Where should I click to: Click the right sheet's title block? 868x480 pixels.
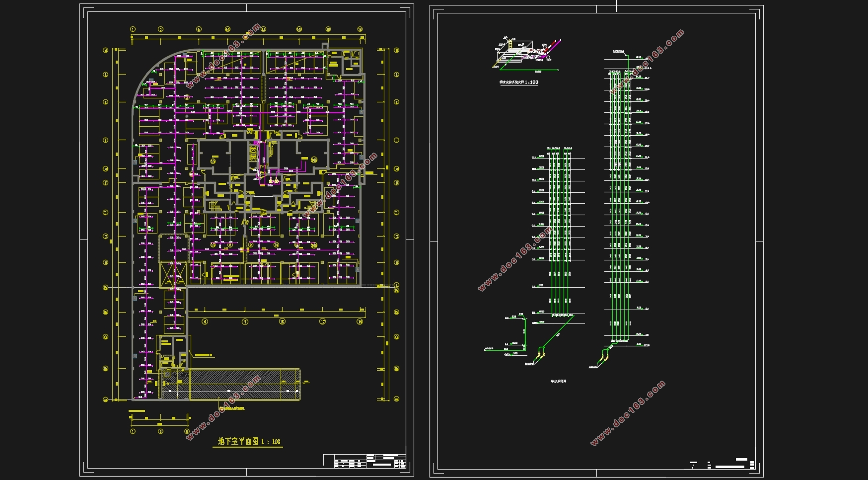click(723, 464)
